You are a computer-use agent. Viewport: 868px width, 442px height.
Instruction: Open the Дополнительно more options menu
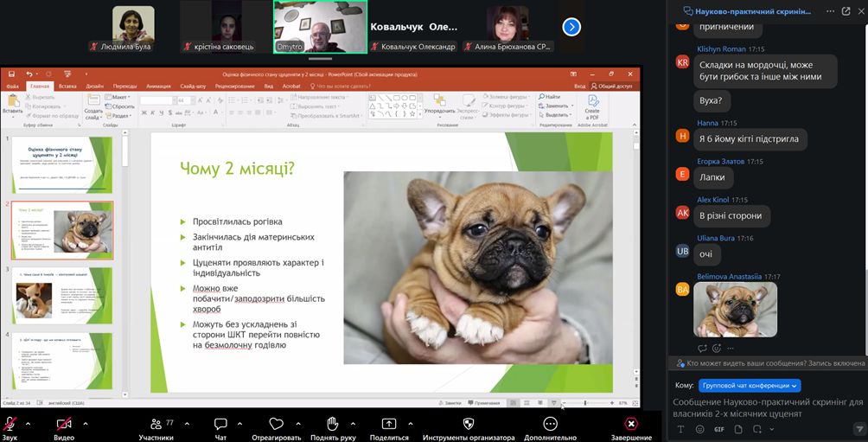550,424
